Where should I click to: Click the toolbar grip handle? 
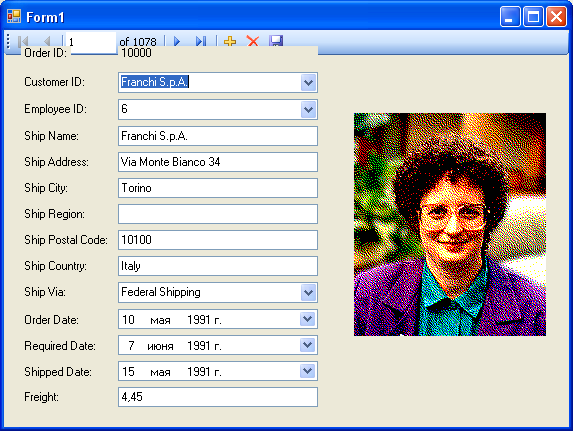click(x=8, y=41)
